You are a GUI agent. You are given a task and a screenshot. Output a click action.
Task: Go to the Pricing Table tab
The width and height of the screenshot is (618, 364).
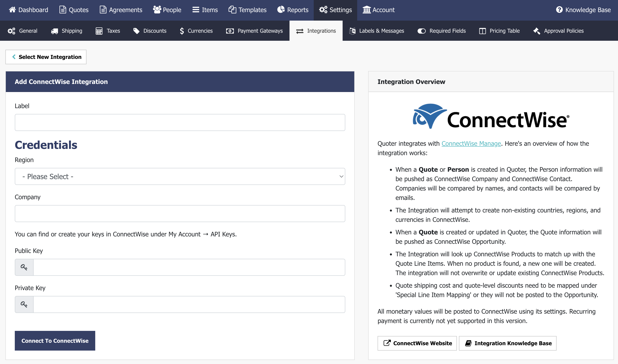[x=499, y=31]
